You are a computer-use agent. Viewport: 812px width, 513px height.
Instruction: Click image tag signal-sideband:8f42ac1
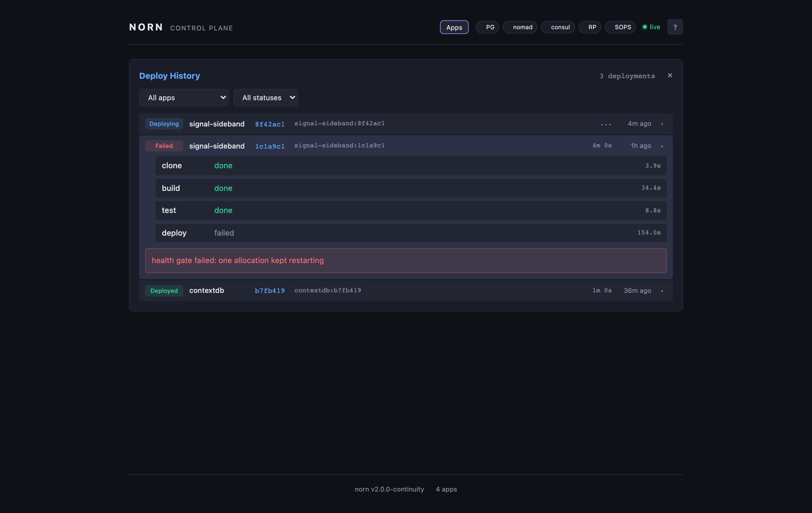click(x=339, y=123)
